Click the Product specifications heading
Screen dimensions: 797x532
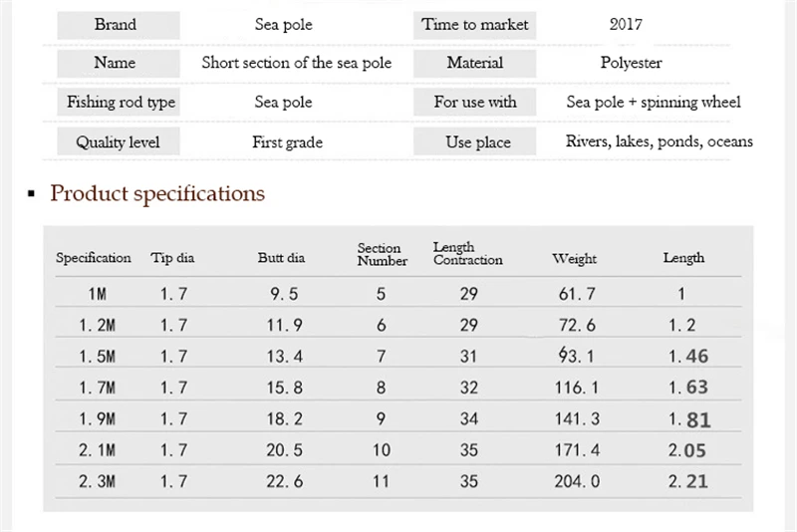coord(157,193)
